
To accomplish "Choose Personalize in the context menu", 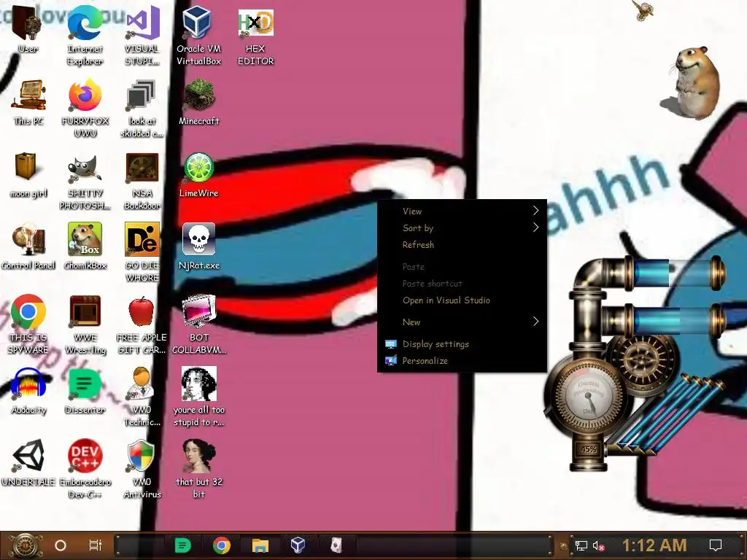I will coord(462,361).
